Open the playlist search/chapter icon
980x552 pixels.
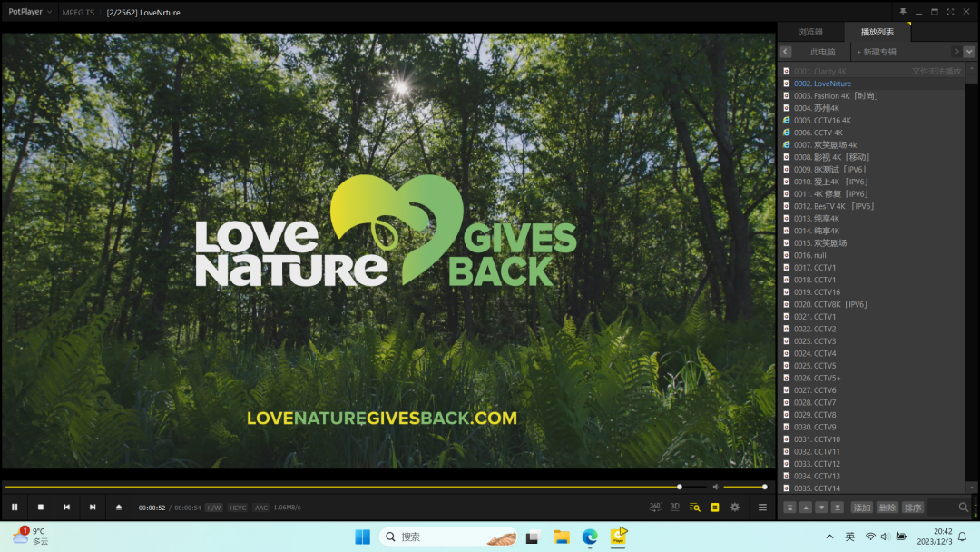695,507
